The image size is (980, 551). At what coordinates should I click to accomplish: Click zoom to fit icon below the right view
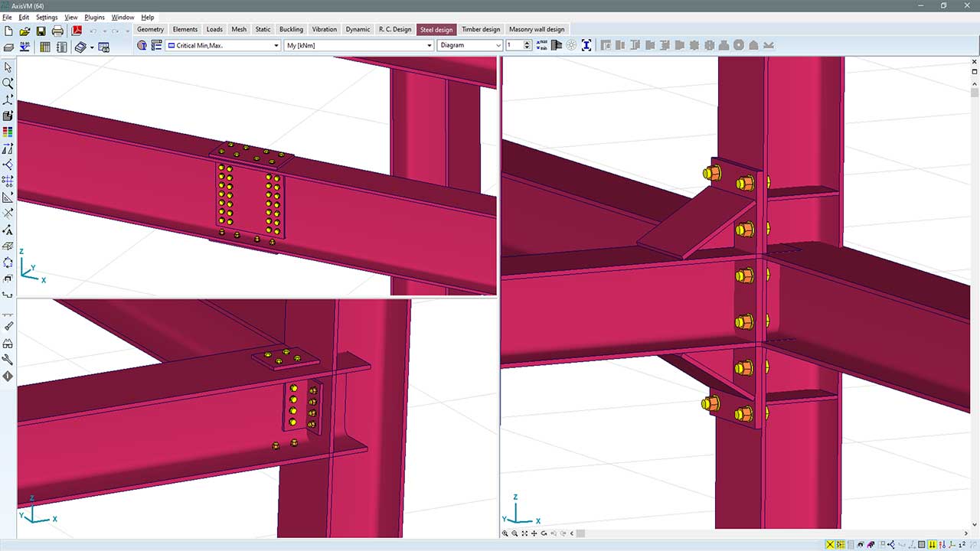point(524,533)
